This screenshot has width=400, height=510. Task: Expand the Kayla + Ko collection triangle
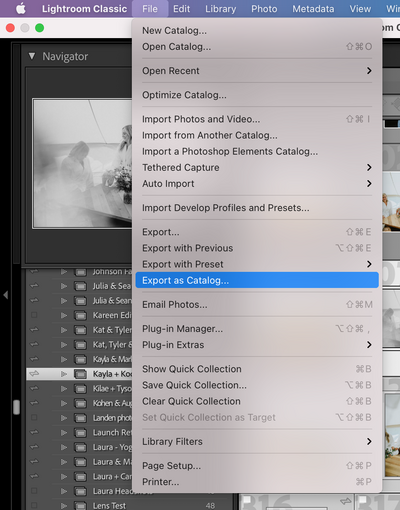coord(64,374)
